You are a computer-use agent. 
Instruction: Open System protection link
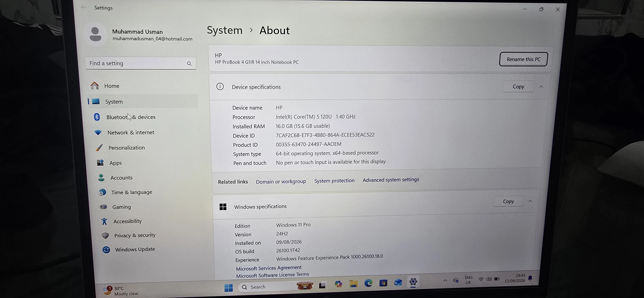pyautogui.click(x=334, y=181)
